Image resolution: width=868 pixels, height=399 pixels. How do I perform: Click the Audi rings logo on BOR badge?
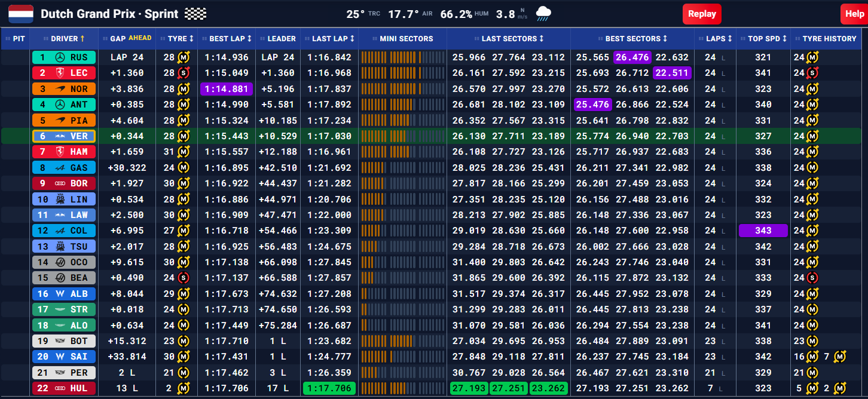pyautogui.click(x=60, y=183)
